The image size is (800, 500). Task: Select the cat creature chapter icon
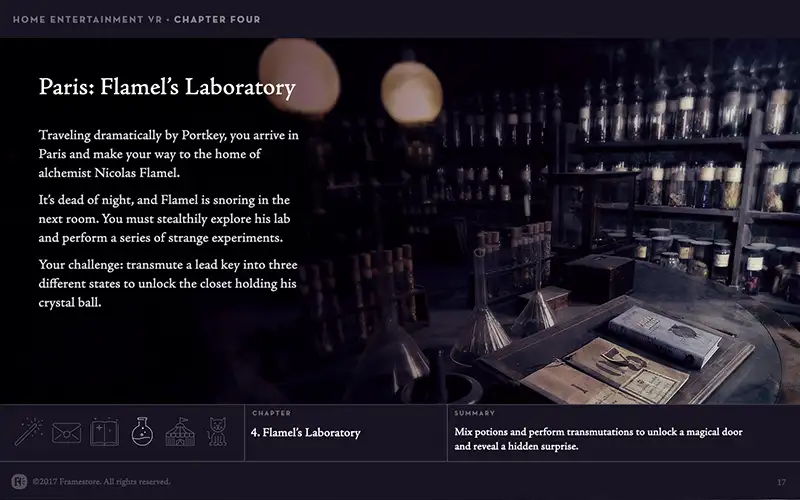click(217, 432)
